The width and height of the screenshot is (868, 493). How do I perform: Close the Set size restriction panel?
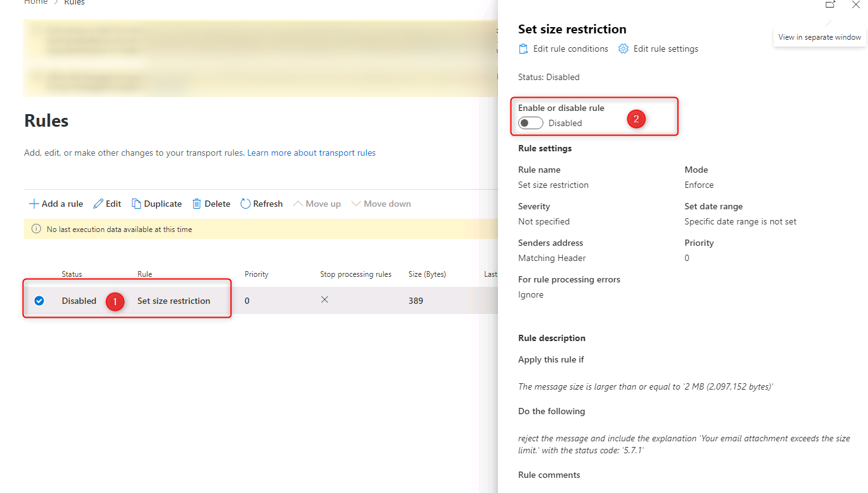855,4
